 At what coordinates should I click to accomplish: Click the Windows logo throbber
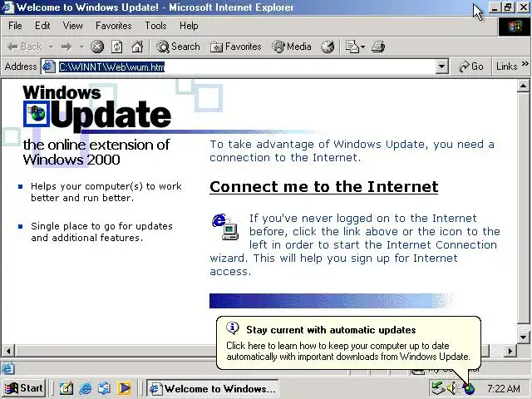515,27
